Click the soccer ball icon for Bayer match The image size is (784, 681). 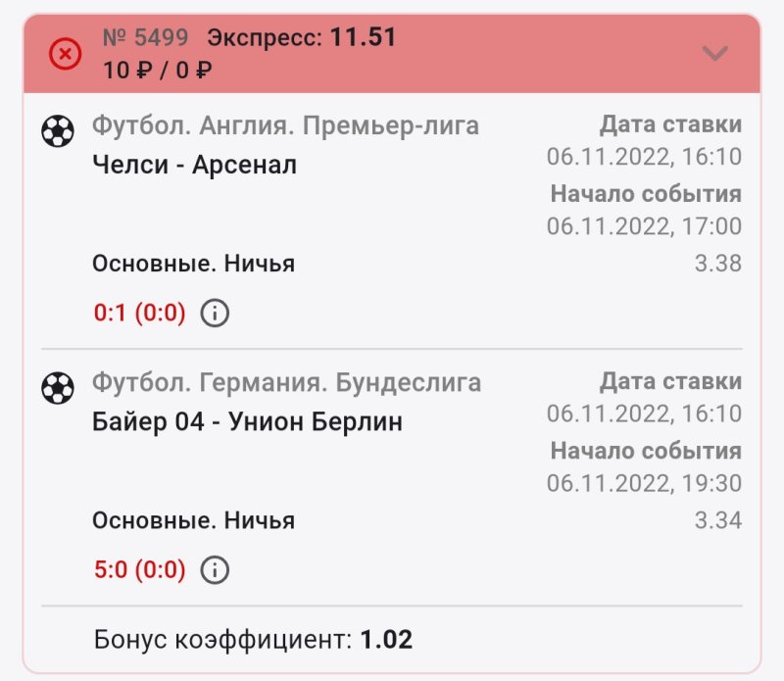point(58,388)
